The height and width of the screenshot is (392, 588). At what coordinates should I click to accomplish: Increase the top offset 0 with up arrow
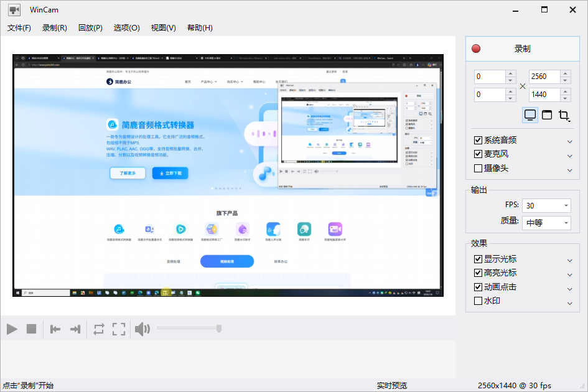(x=510, y=73)
